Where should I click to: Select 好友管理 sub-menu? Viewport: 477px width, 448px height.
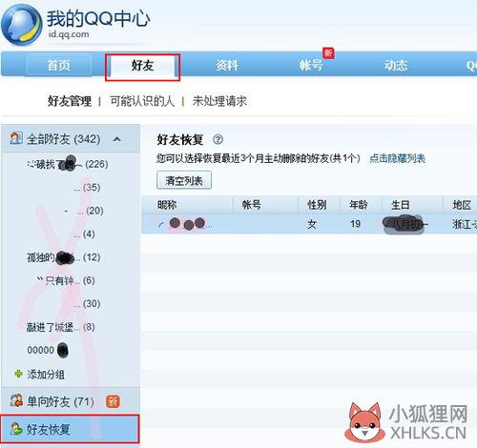(x=70, y=101)
